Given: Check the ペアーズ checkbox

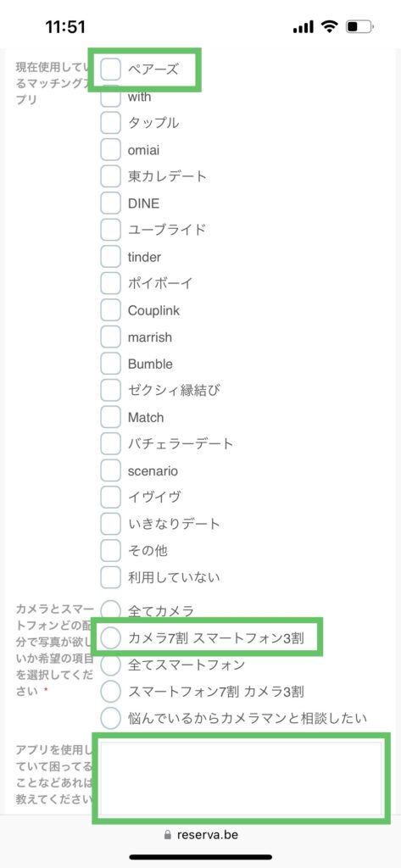Looking at the screenshot, I should [111, 70].
